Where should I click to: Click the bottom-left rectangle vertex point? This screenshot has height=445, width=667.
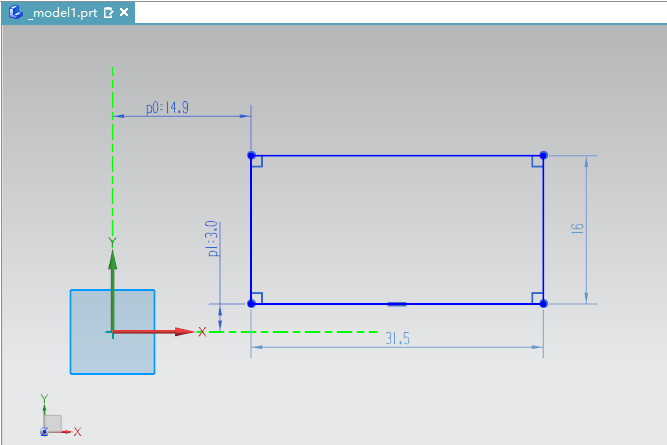pos(251,303)
